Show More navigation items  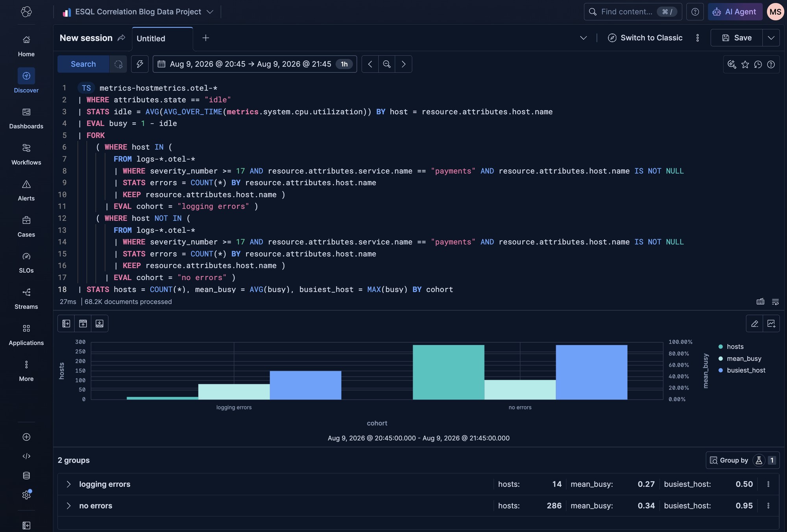click(26, 371)
